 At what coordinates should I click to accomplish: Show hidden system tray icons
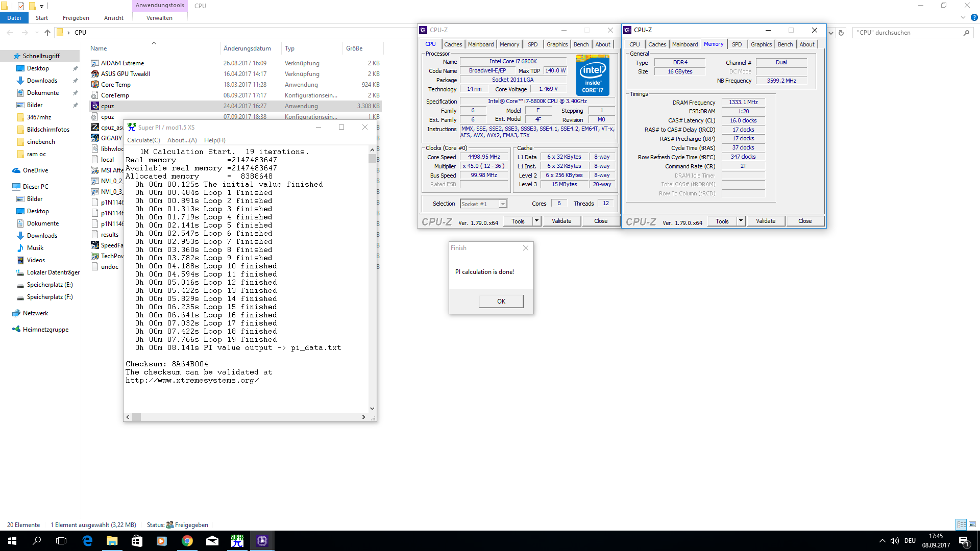pyautogui.click(x=882, y=541)
